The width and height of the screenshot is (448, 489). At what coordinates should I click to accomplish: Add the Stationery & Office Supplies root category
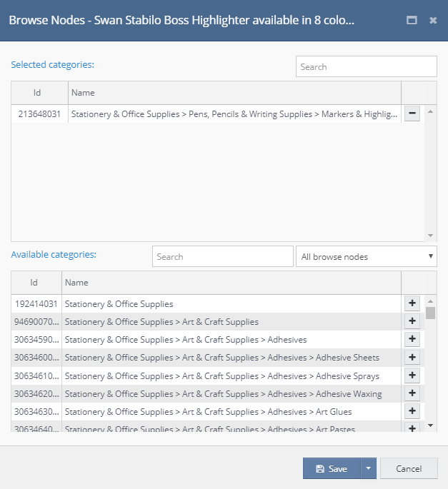click(412, 303)
